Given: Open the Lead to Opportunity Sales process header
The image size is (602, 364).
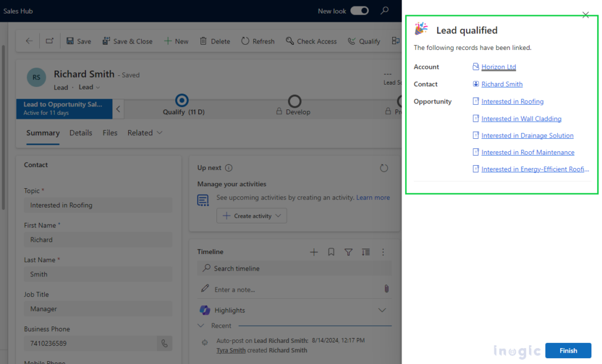Looking at the screenshot, I should point(64,109).
